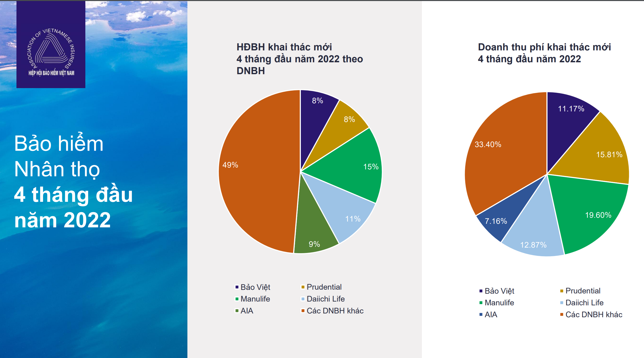The image size is (644, 358).
Task: Click the Daiichi Life swatch in right legend
Action: pos(561,303)
